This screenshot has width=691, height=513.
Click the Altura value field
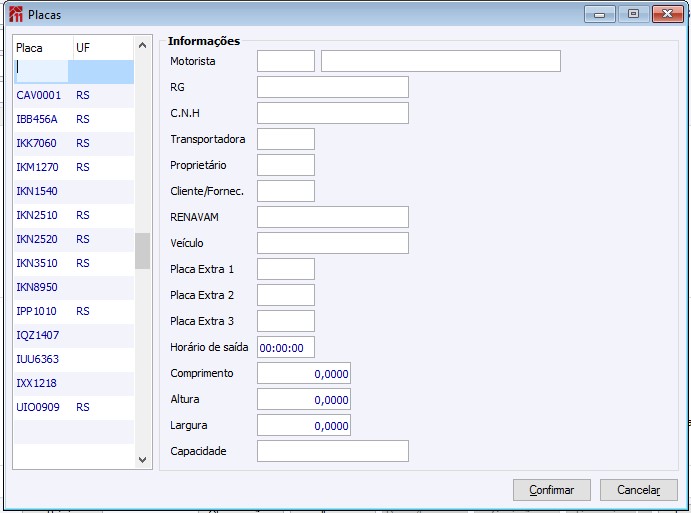point(304,399)
